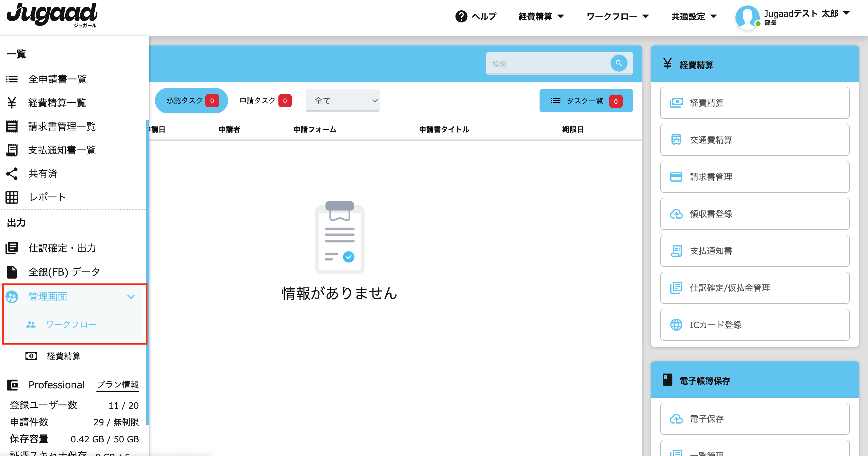Click the 申請書タイトル column header
868x456 pixels.
[x=444, y=129]
